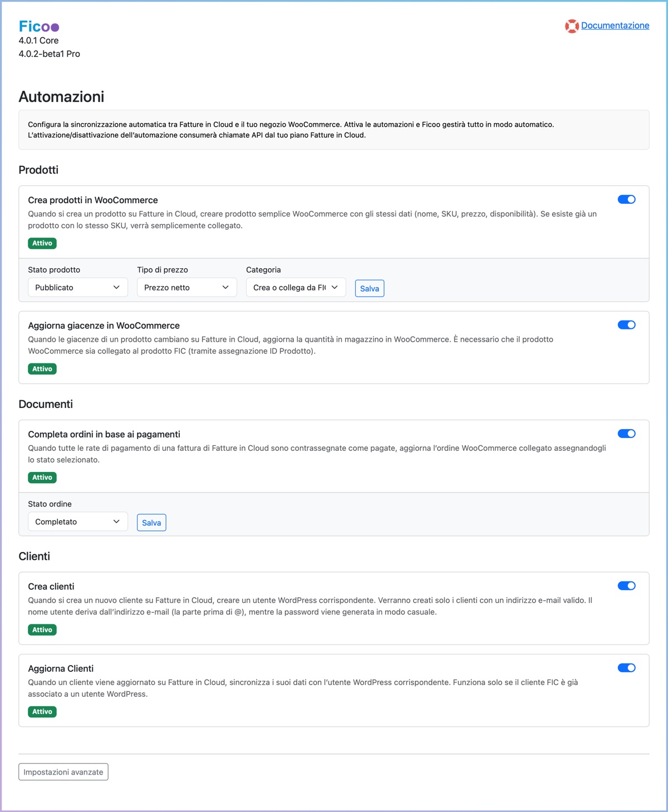Click the Attivo badge on Crea clienti card
The image size is (668, 812).
42,629
